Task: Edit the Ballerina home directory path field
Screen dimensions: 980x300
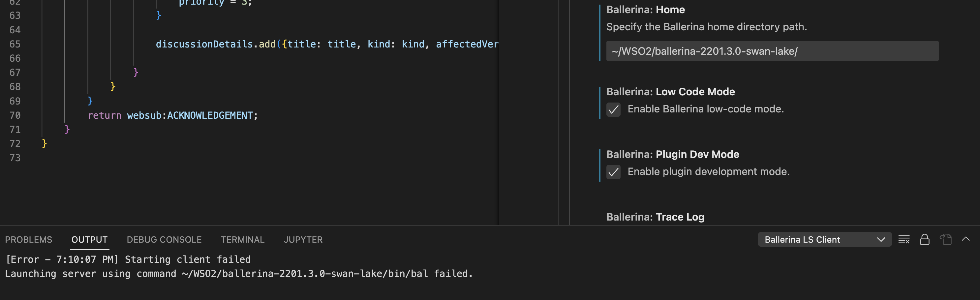Action: point(772,50)
